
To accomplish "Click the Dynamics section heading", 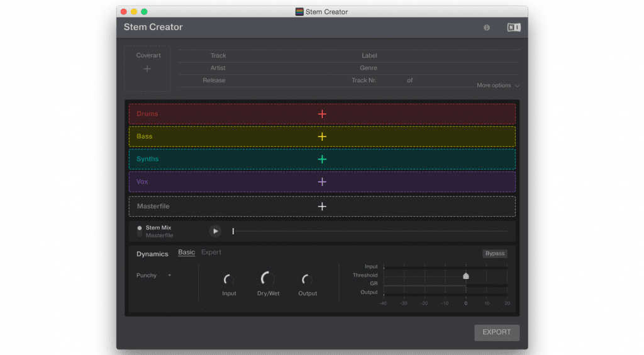I will [x=152, y=254].
